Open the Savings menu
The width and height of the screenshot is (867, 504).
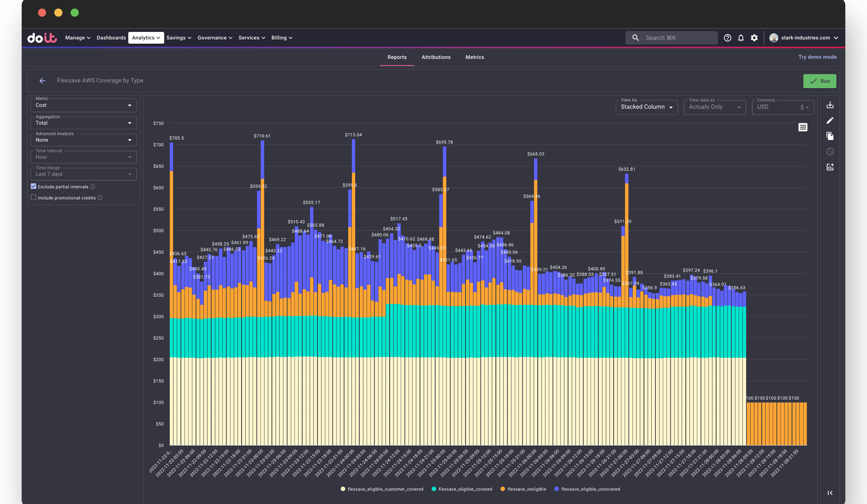click(179, 38)
